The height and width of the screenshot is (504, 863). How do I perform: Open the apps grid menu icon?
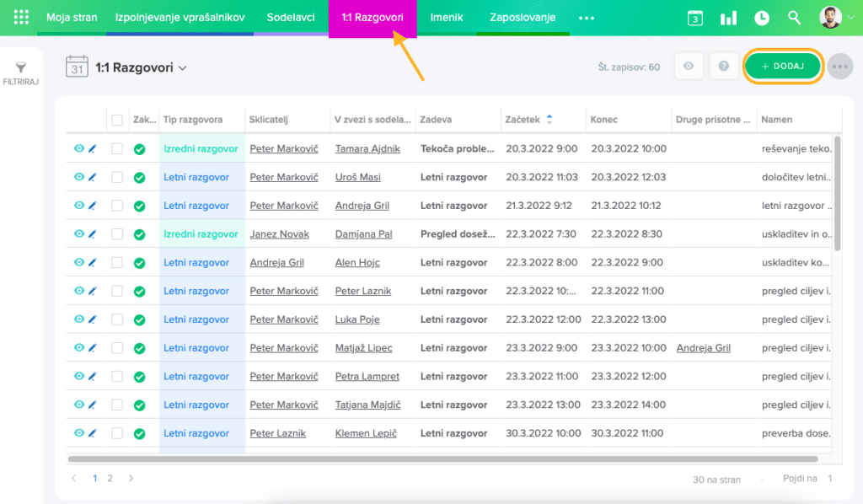tap(22, 18)
